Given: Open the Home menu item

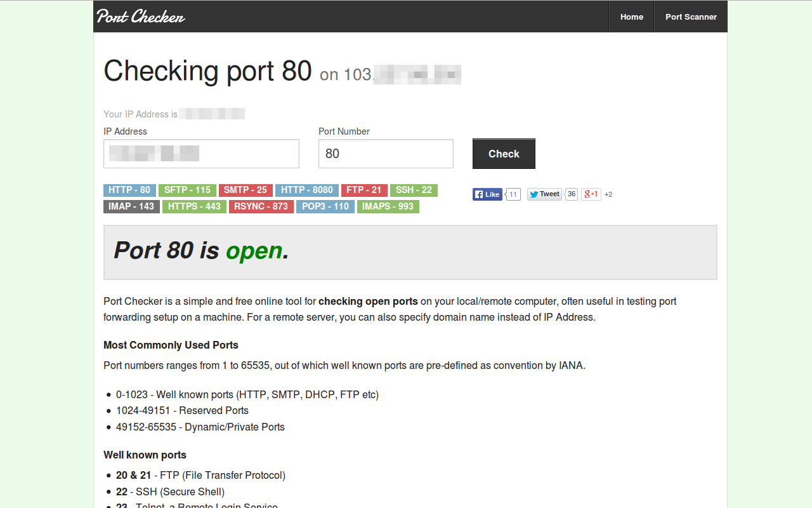Looking at the screenshot, I should click(631, 17).
